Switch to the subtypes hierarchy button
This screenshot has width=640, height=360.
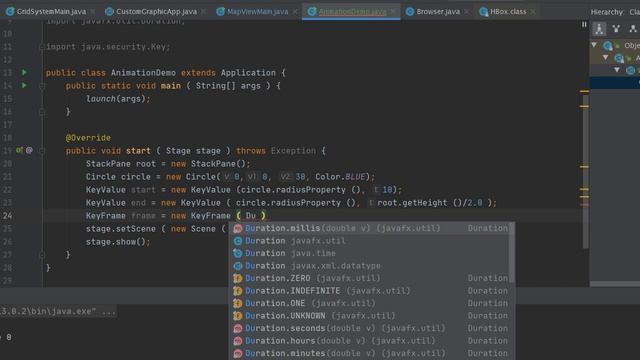coord(633,29)
